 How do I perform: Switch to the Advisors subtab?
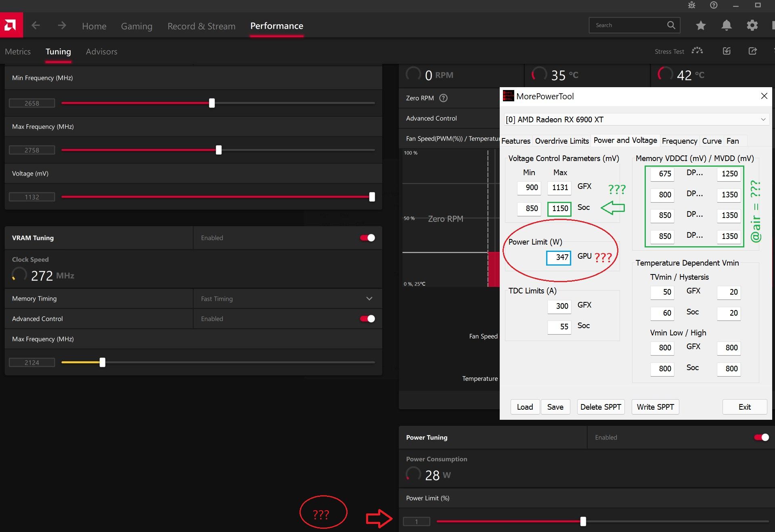point(101,52)
